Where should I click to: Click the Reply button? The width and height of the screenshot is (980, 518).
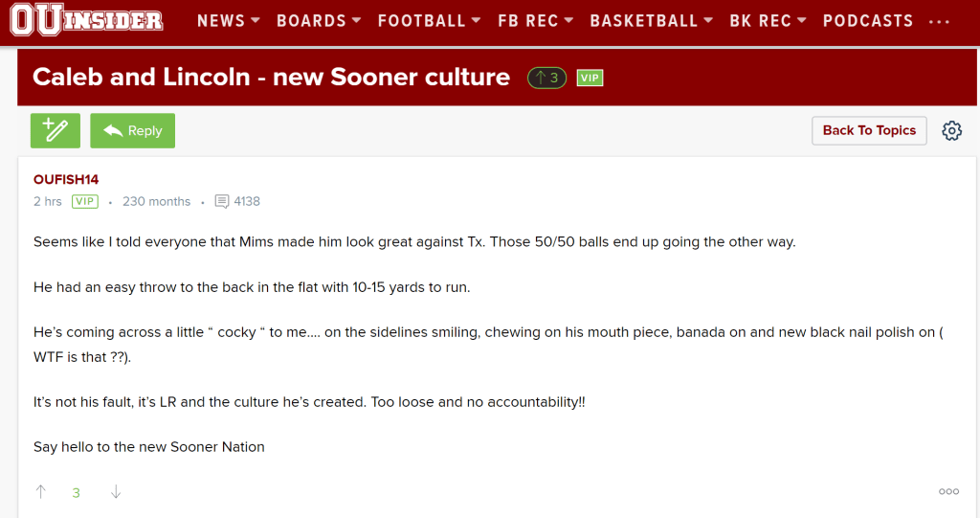point(133,131)
